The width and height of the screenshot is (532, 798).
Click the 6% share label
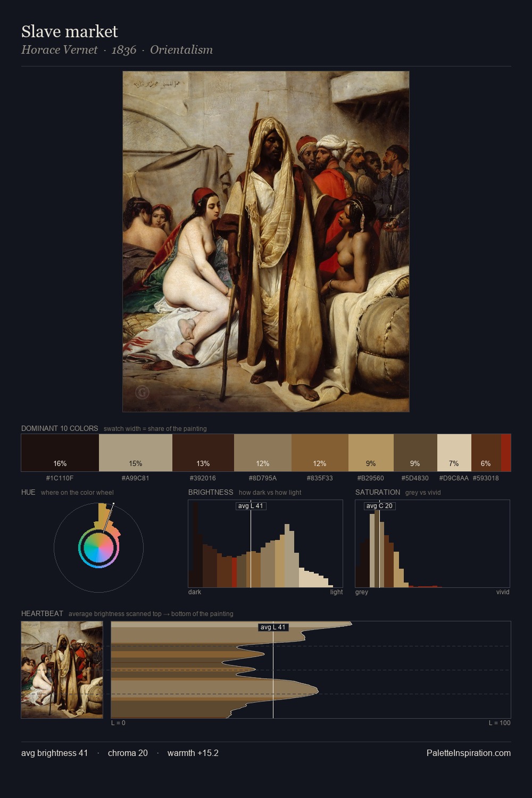coord(486,463)
